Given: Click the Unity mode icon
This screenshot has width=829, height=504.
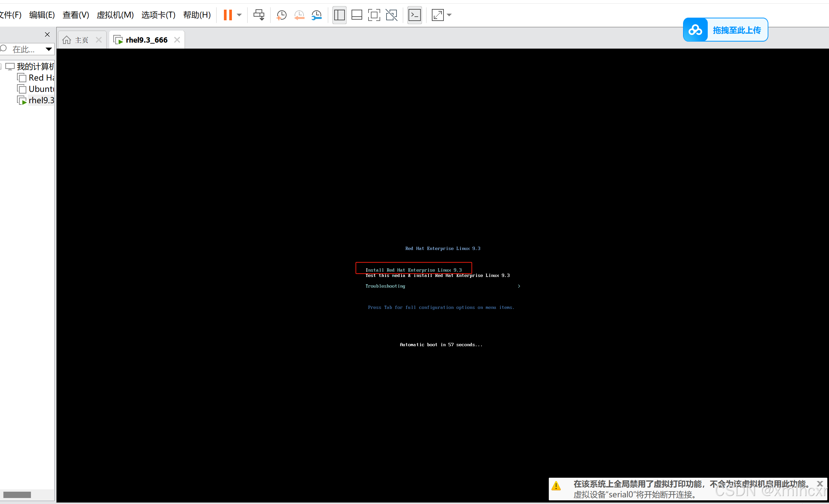Looking at the screenshot, I should coord(391,15).
